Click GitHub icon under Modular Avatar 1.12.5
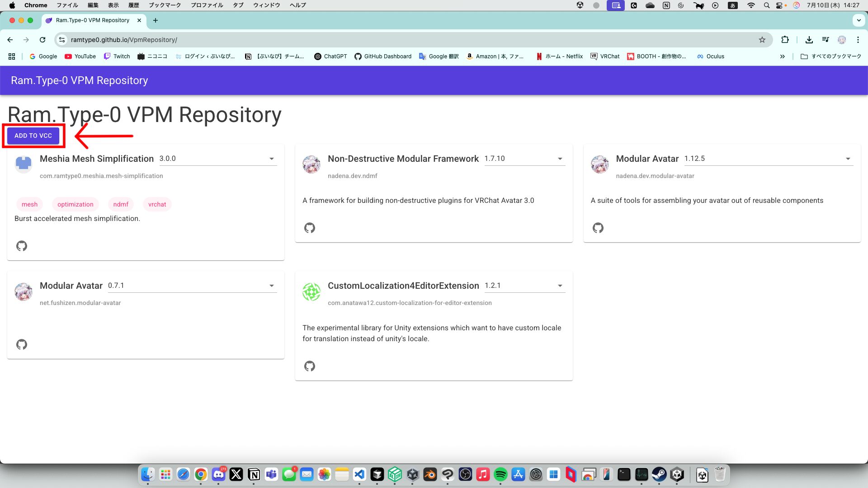This screenshot has height=488, width=868. click(598, 228)
